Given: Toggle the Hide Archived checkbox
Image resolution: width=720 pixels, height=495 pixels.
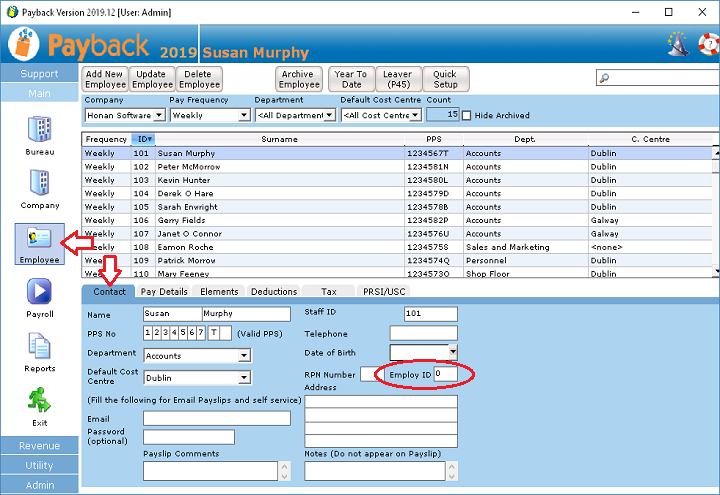Looking at the screenshot, I should (466, 115).
